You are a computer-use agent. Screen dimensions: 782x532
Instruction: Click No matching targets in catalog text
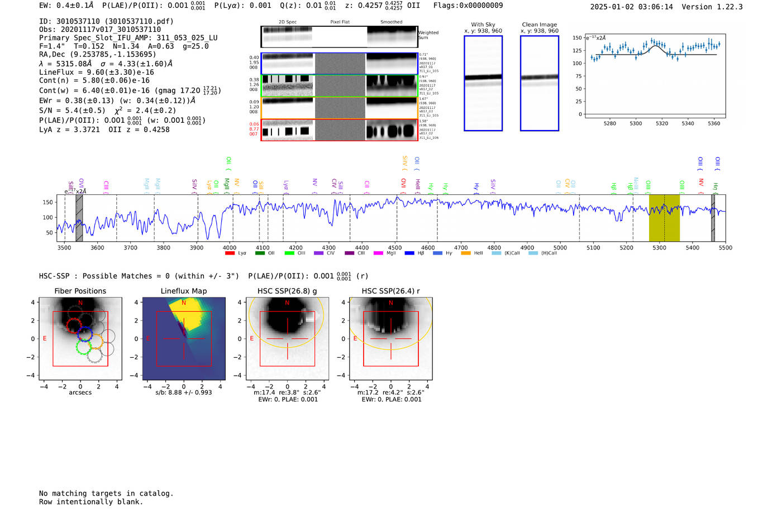106,493
